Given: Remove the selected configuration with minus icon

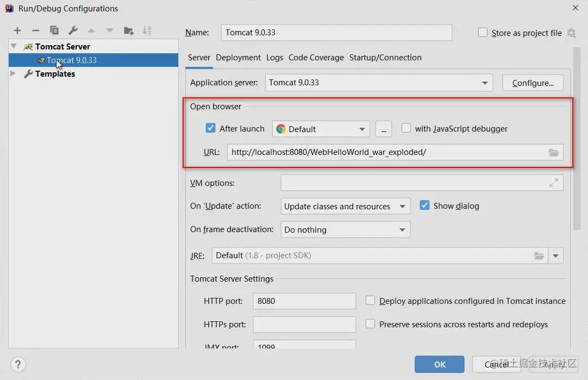Looking at the screenshot, I should click(36, 30).
